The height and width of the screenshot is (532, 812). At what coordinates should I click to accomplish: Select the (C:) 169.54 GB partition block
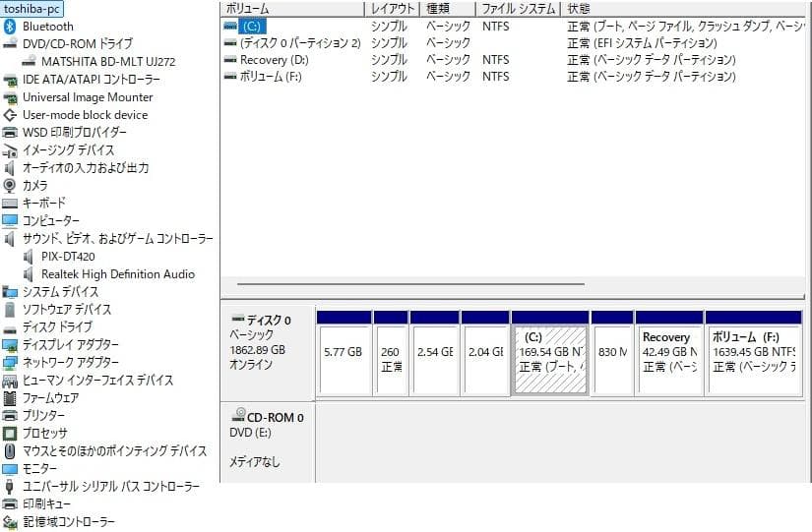550,353
